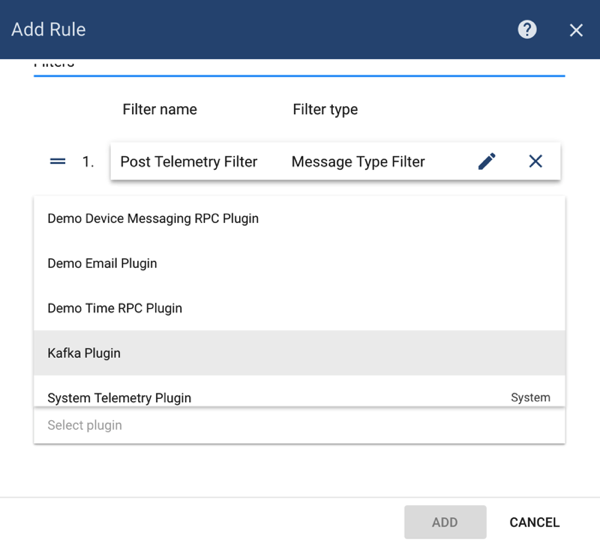600x543 pixels.
Task: Click the row number 1 of the filter
Action: coord(88,161)
